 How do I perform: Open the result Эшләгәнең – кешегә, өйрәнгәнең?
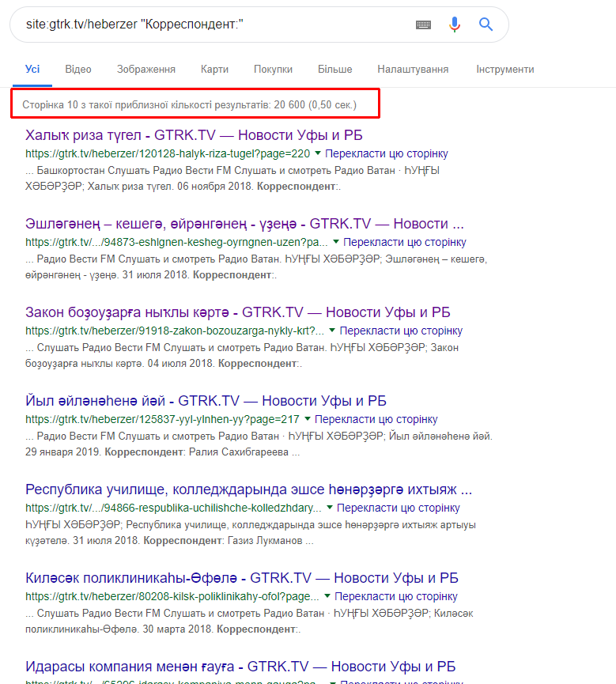click(x=244, y=224)
